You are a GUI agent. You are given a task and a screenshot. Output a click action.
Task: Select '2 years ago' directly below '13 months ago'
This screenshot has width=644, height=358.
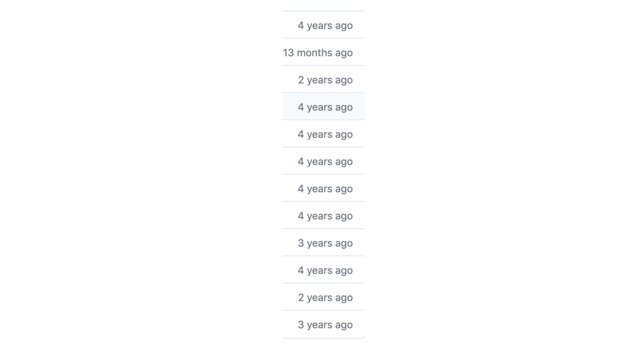(x=325, y=80)
